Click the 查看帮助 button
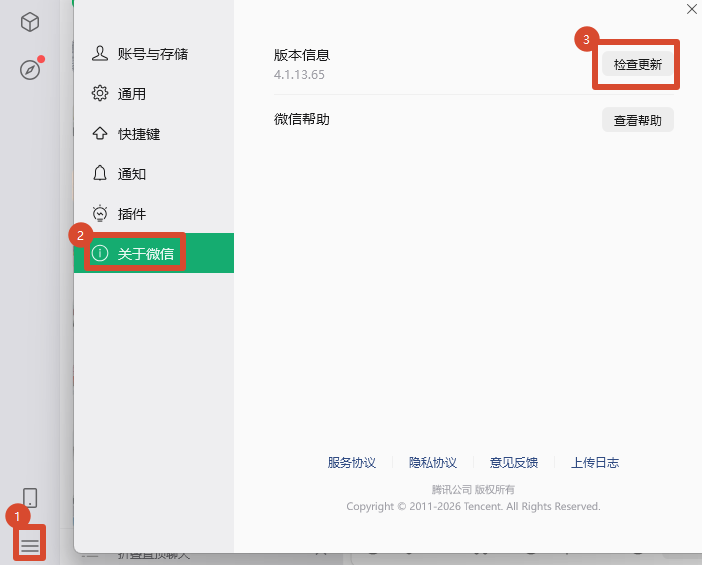This screenshot has width=702, height=565. coord(638,120)
